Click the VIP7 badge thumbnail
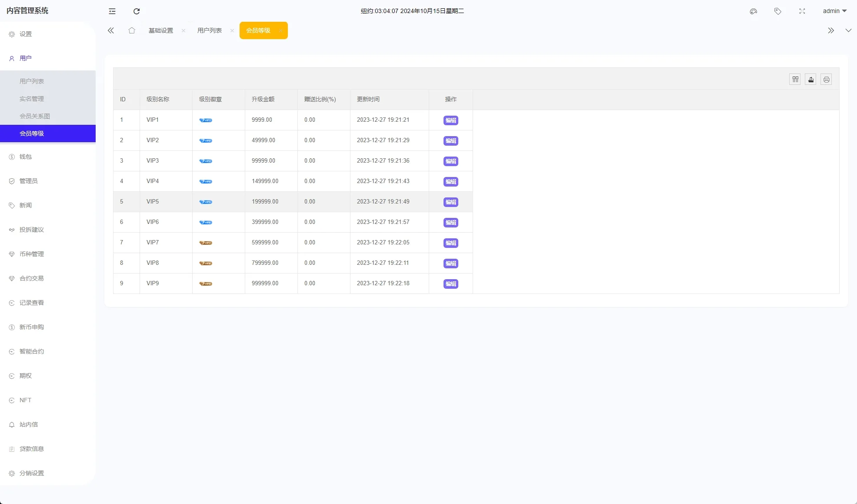Image resolution: width=857 pixels, height=504 pixels. click(x=206, y=243)
